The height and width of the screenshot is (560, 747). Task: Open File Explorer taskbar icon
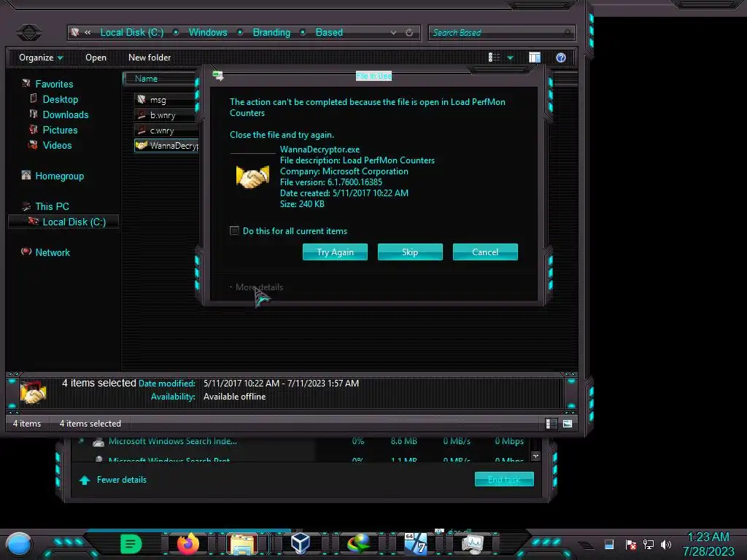click(242, 544)
